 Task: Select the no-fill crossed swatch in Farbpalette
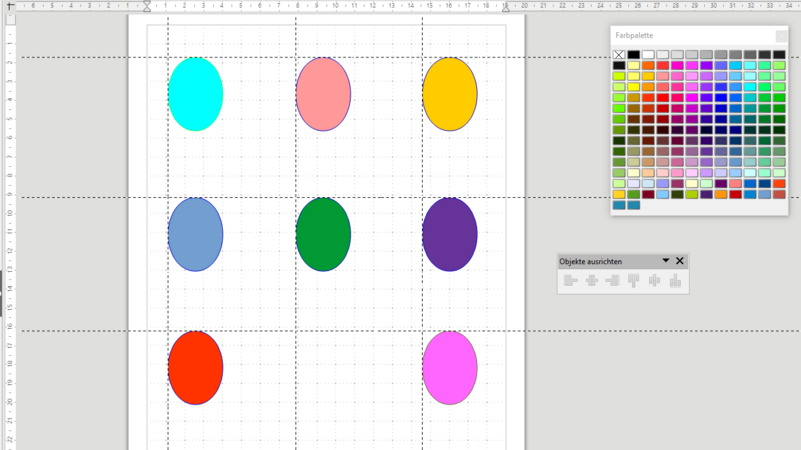point(619,55)
